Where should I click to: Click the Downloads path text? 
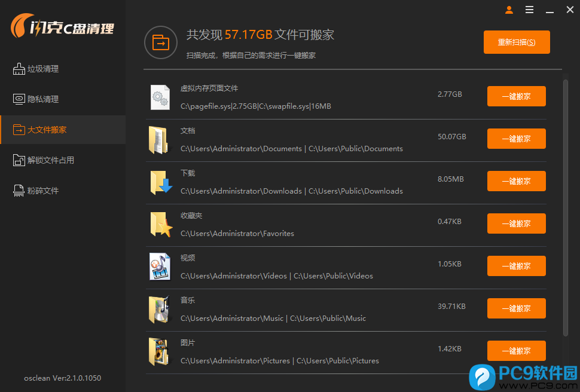291,191
